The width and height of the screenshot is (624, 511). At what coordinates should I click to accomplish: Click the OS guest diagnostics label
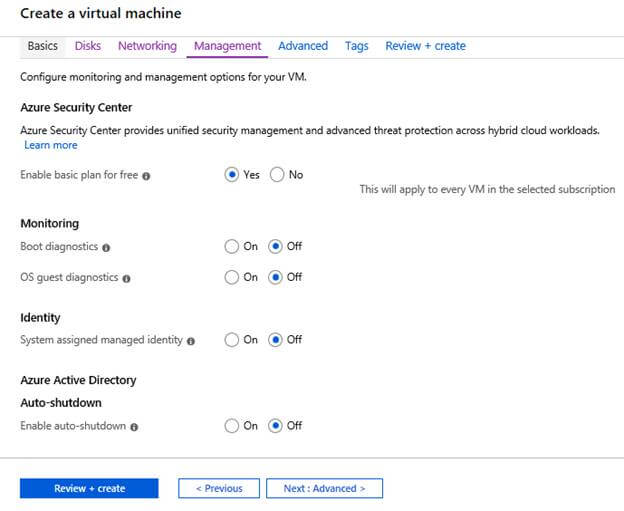click(69, 277)
